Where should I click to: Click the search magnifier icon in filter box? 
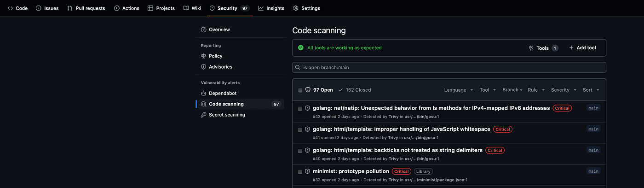tap(298, 67)
